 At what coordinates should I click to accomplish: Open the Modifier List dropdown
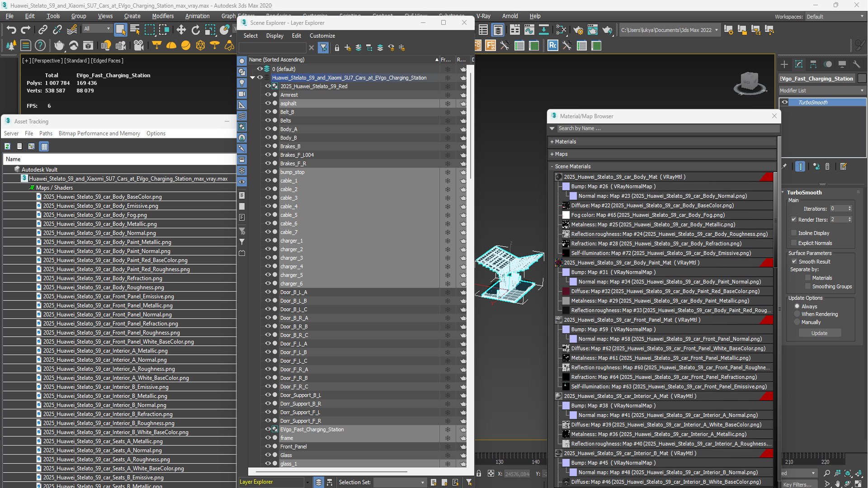[822, 90]
